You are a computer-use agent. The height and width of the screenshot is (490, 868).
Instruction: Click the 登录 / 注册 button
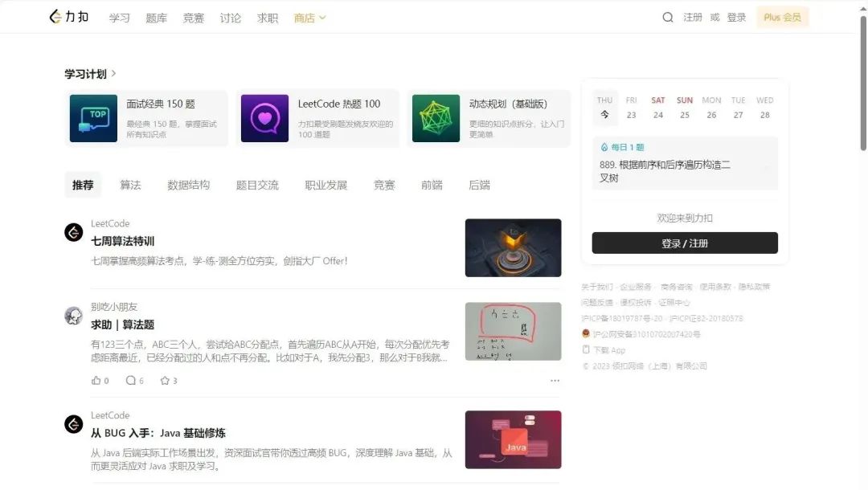click(685, 243)
